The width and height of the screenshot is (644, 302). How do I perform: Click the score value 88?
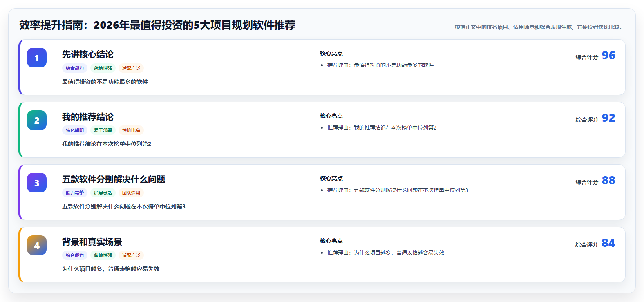(608, 181)
